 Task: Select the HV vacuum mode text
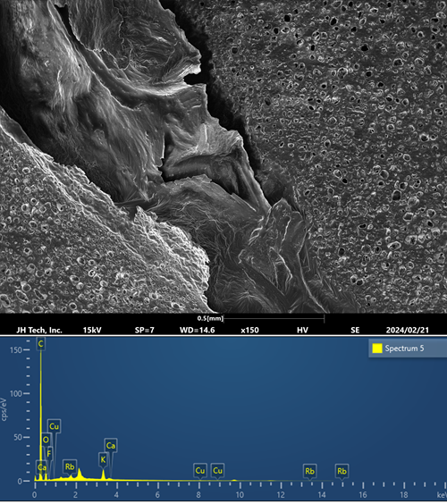[302, 330]
